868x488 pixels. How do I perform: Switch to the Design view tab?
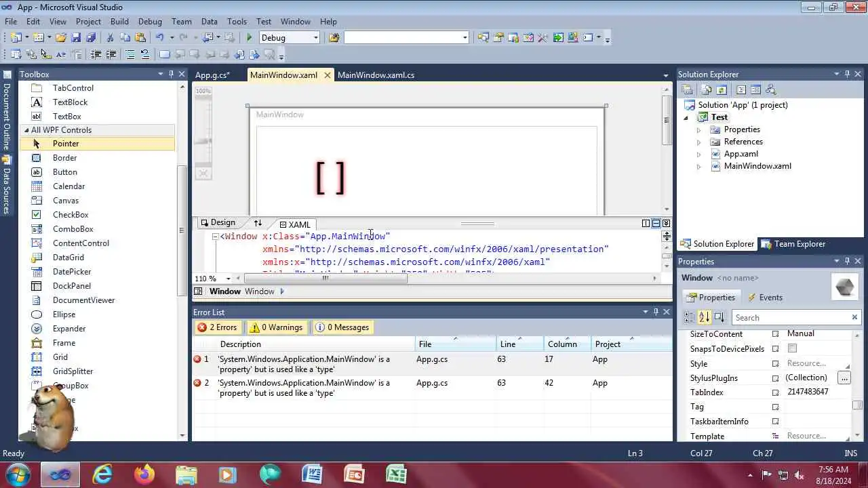click(217, 223)
